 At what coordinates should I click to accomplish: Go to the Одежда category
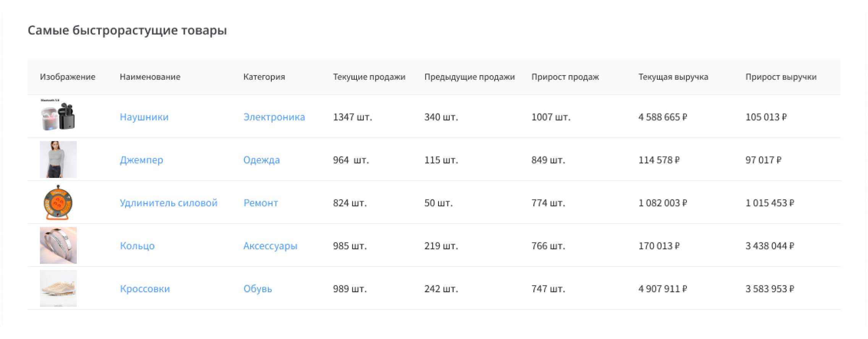[x=261, y=160]
